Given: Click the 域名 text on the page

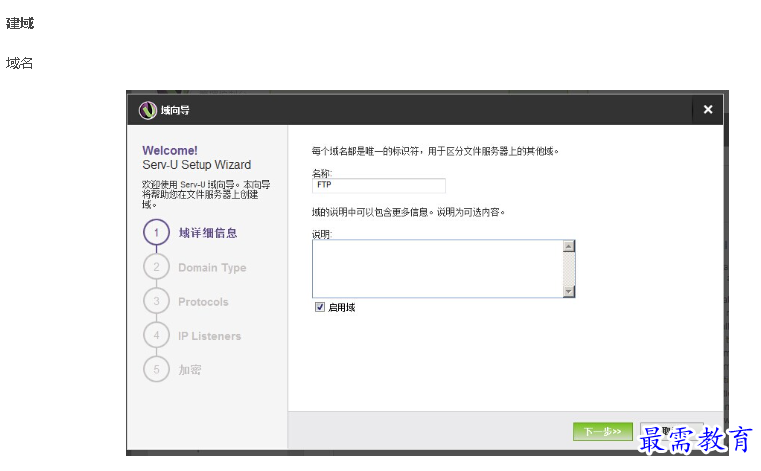Looking at the screenshot, I should coord(19,63).
